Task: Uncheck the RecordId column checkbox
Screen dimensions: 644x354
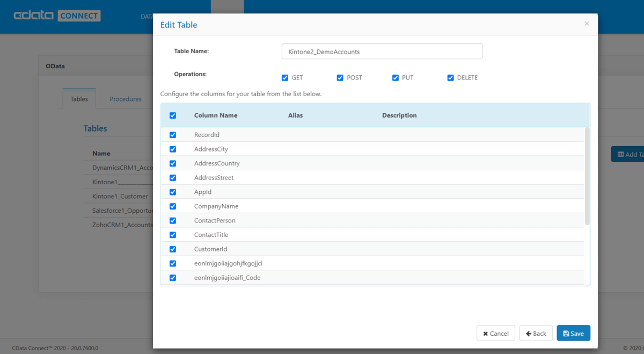Action: (173, 135)
